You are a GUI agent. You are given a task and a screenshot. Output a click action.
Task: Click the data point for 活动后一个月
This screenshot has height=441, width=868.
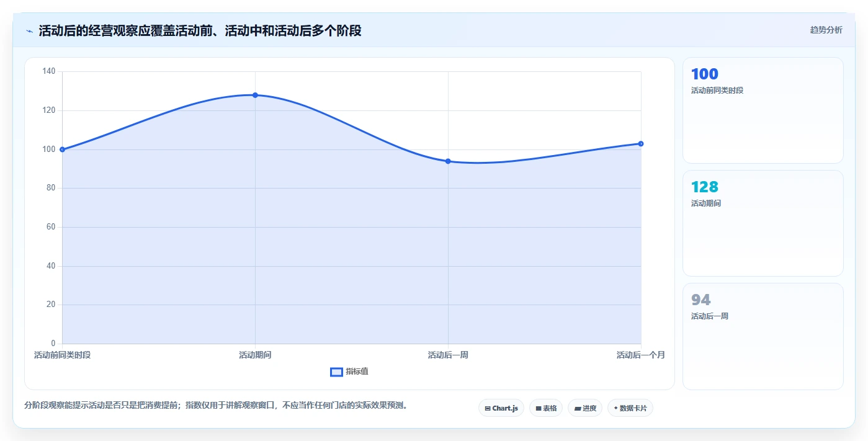(x=641, y=144)
